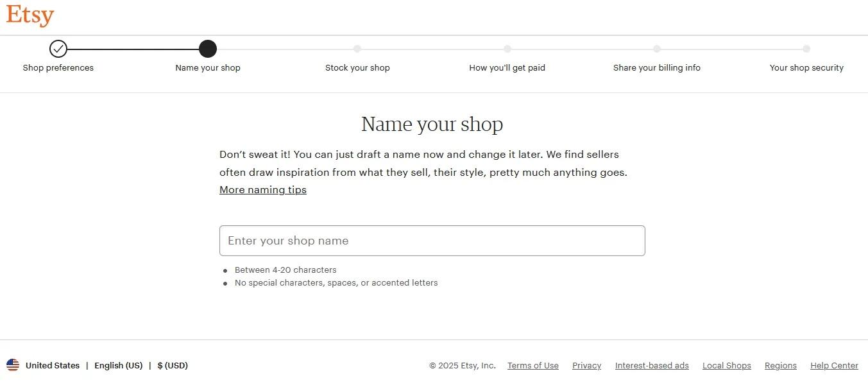This screenshot has width=868, height=387.
Task: Click the Name your shop step dot
Action: click(x=208, y=49)
